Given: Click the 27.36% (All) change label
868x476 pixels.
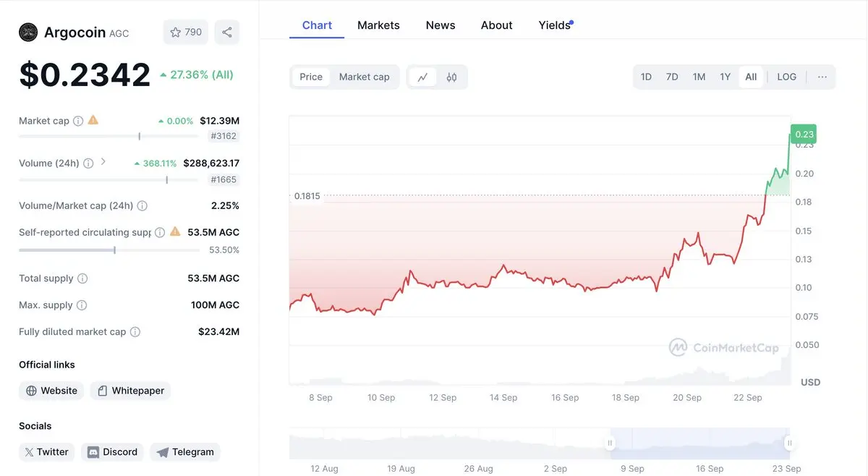Looking at the screenshot, I should point(197,75).
